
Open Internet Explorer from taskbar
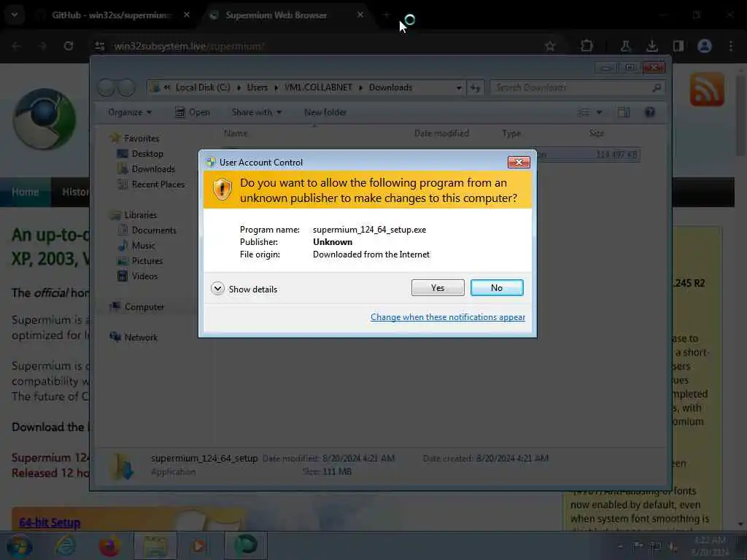pyautogui.click(x=65, y=545)
